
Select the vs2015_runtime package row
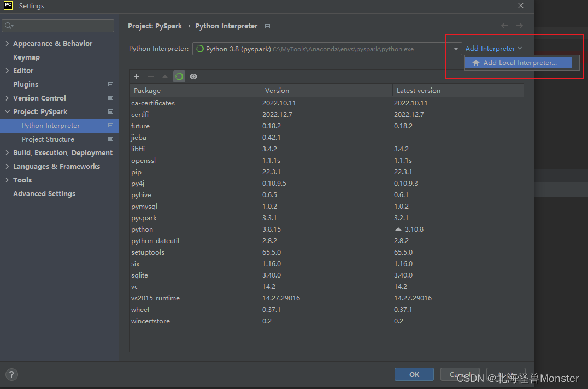pyautogui.click(x=326, y=298)
